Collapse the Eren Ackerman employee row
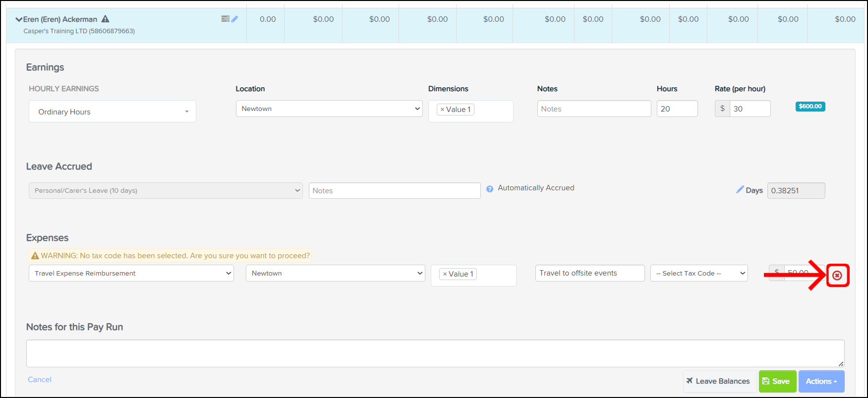 coord(19,19)
